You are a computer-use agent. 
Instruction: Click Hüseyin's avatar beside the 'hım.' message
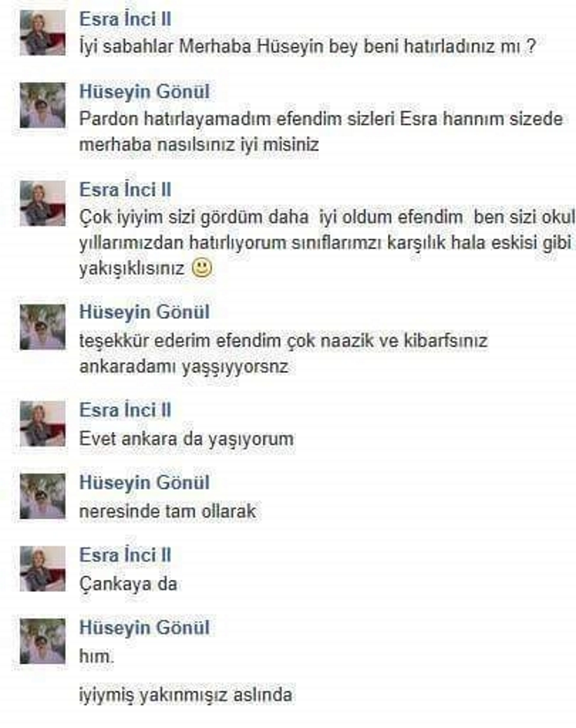[x=43, y=641]
